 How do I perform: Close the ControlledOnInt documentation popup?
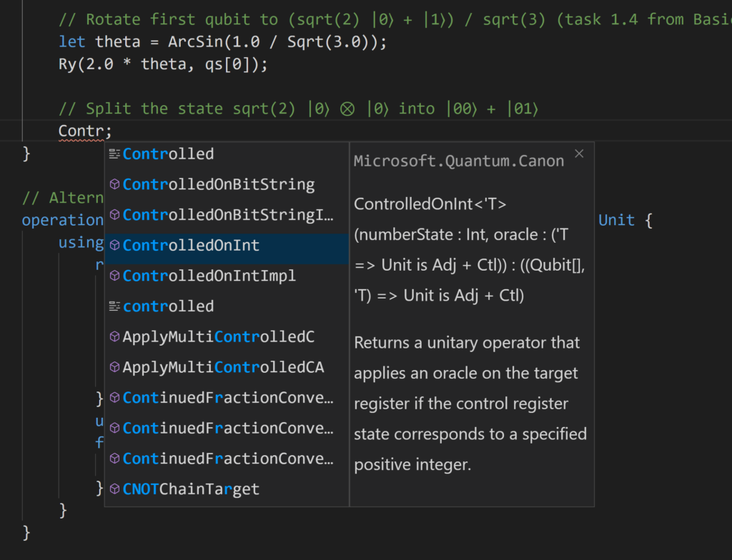click(x=579, y=153)
